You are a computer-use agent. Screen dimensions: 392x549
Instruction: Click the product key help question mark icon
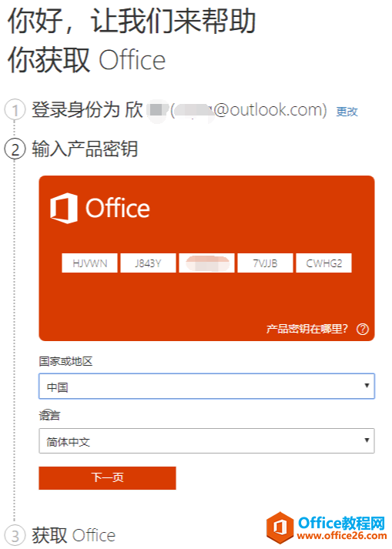pos(363,329)
